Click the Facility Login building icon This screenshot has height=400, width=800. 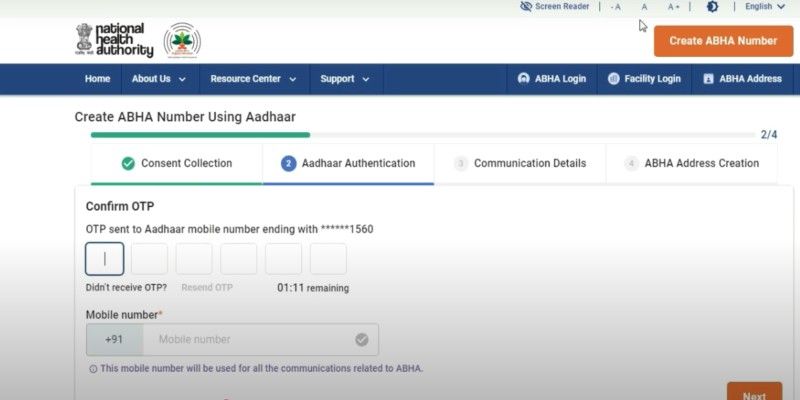[614, 79]
